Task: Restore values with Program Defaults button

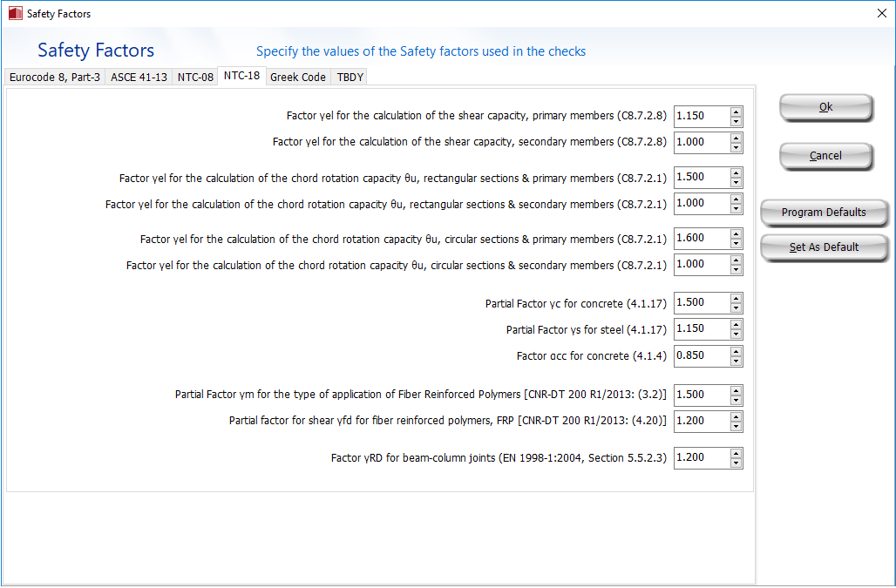Action: pos(824,213)
